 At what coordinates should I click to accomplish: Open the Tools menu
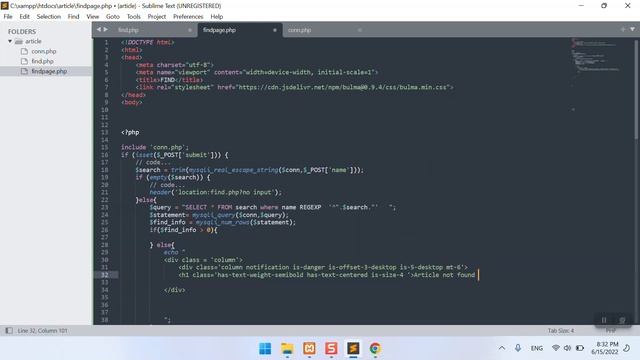click(133, 17)
